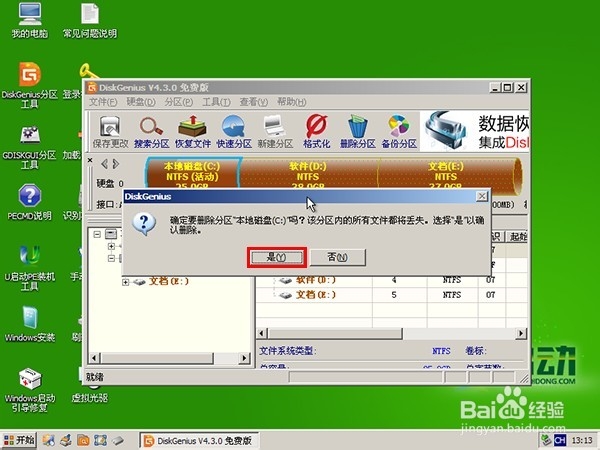
Task: Expand 文档(E:) node in left tree
Action: tap(126, 282)
